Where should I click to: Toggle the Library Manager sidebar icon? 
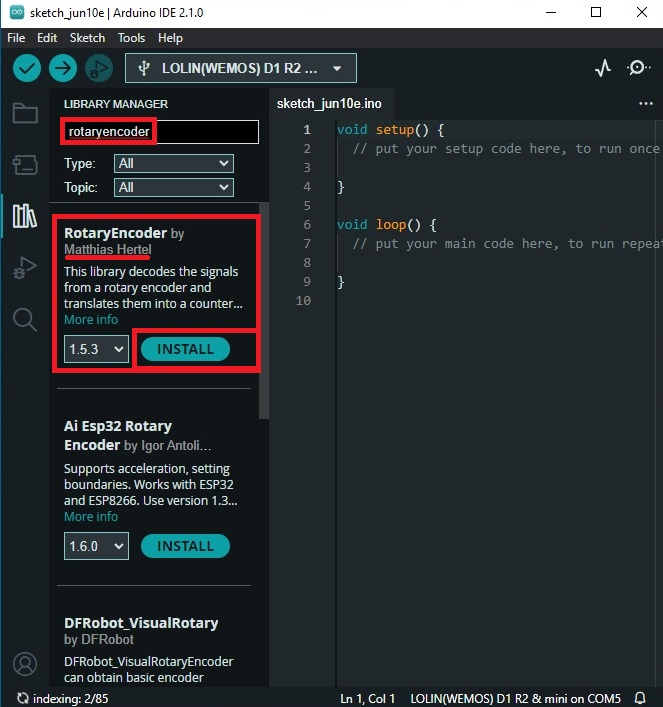25,216
